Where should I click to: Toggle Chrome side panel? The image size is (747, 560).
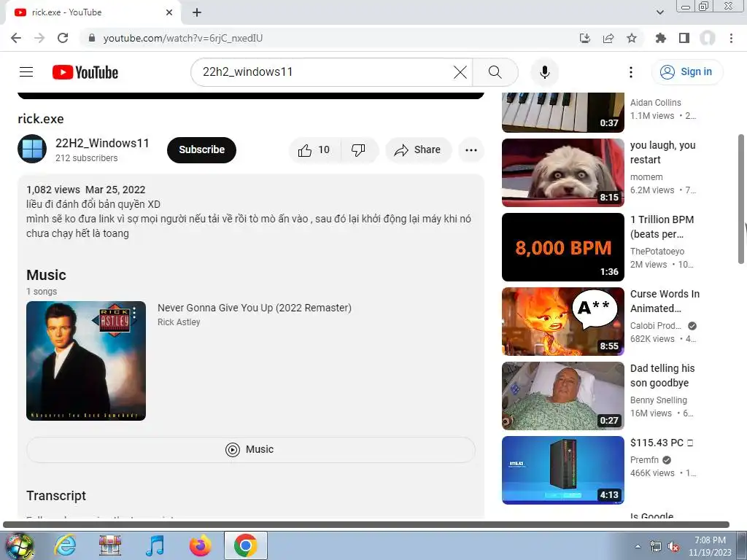(x=684, y=38)
